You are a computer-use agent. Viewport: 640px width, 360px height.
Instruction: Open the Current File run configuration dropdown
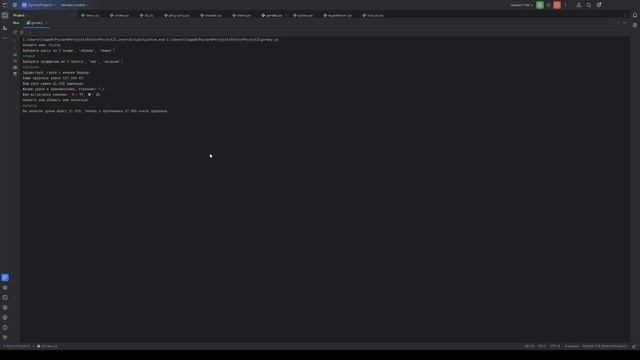pos(522,5)
